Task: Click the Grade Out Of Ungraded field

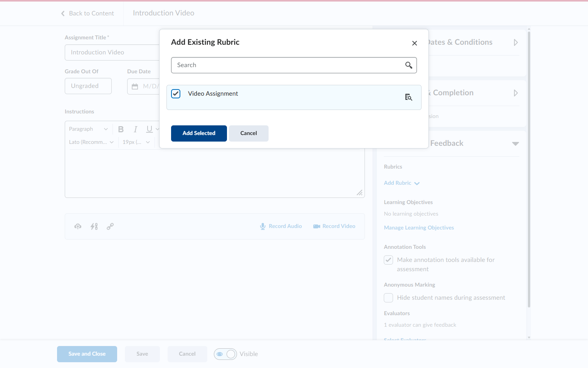Action: tap(88, 86)
